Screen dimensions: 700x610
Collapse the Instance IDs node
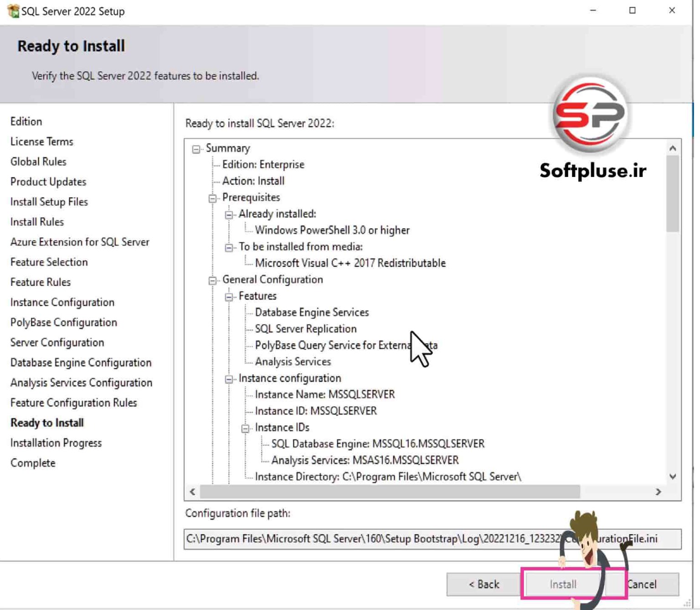point(246,427)
